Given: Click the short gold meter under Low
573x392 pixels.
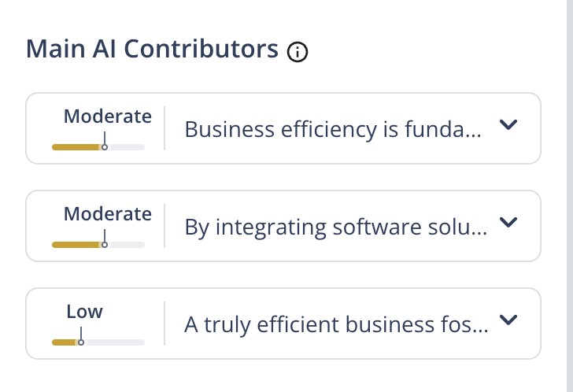Looking at the screenshot, I should (63, 342).
